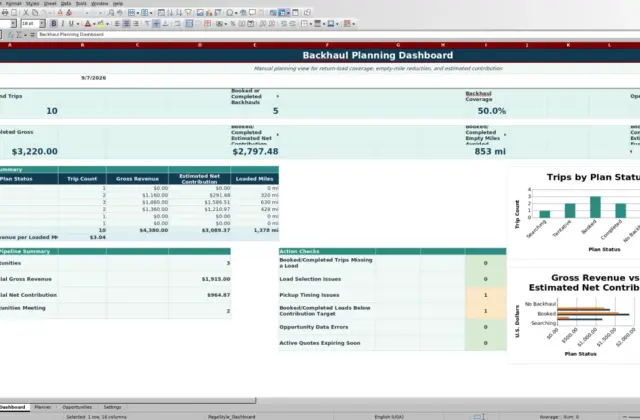Click the Merge and Center Cells icon
Viewport: 640px width, 420px height.
coord(189,24)
